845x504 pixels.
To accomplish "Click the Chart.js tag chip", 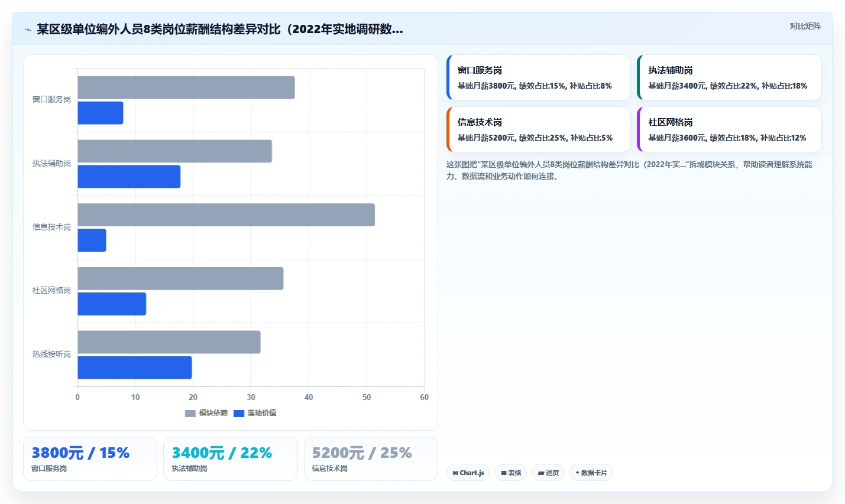I will 468,473.
